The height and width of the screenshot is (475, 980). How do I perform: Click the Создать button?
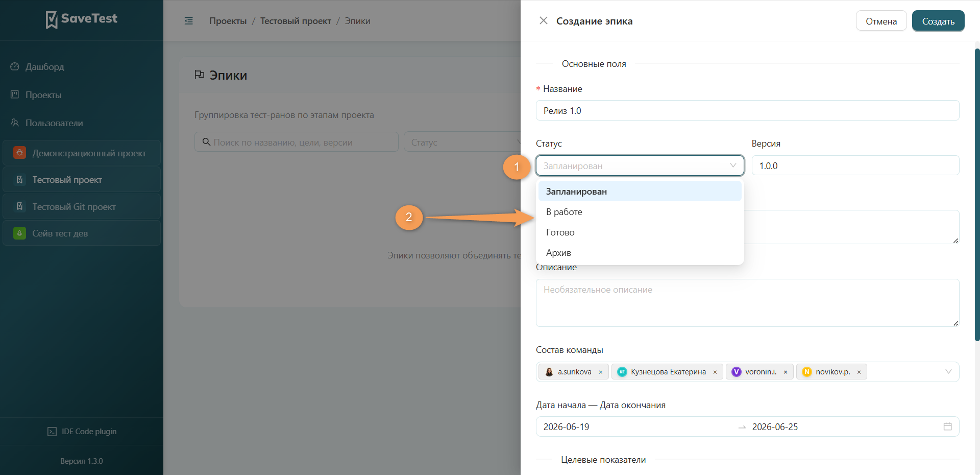coord(938,21)
